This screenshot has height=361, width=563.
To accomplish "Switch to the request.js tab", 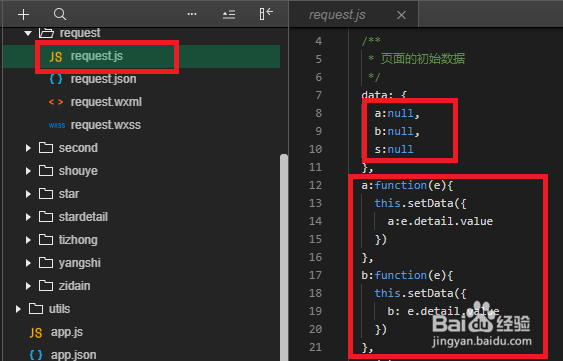I will (x=337, y=15).
